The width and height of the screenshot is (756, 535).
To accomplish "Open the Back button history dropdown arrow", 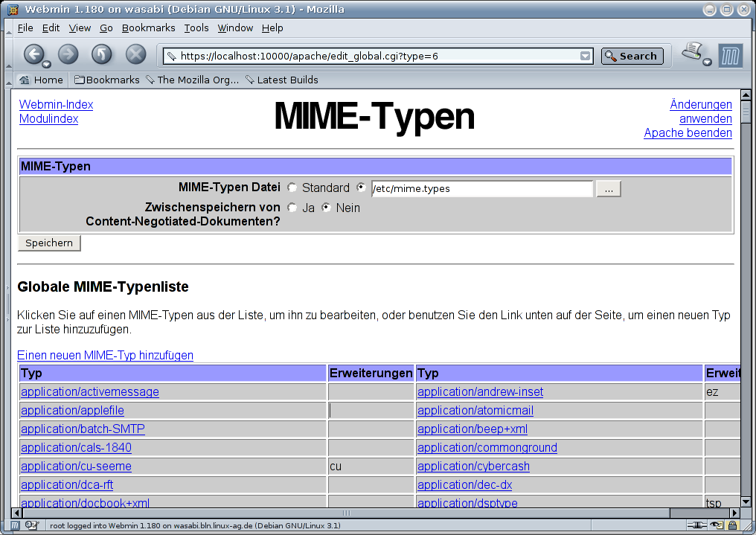I will [x=47, y=64].
